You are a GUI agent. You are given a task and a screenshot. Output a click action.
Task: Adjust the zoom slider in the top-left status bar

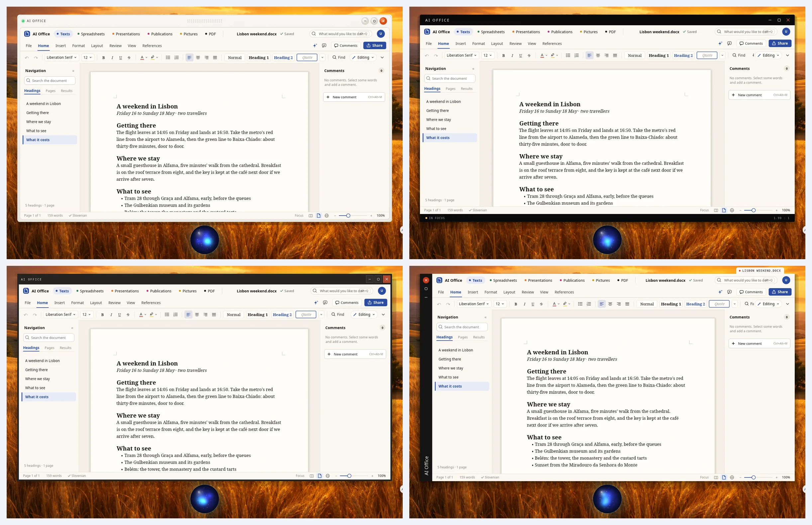(353, 215)
